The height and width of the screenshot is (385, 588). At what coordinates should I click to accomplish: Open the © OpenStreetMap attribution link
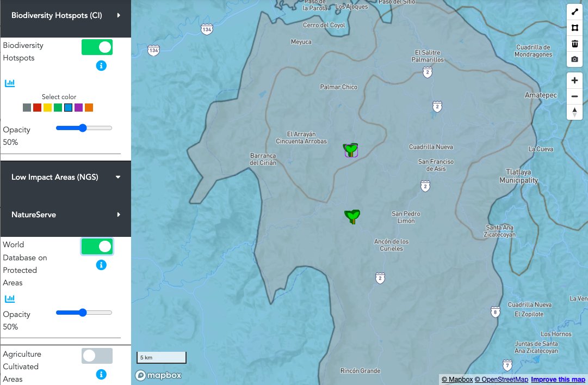tap(502, 380)
